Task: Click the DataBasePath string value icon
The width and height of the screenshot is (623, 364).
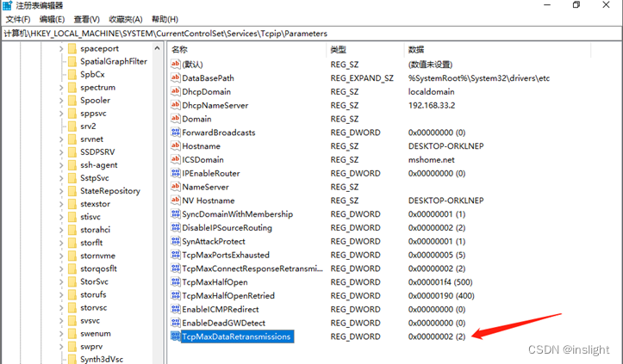Action: (175, 77)
